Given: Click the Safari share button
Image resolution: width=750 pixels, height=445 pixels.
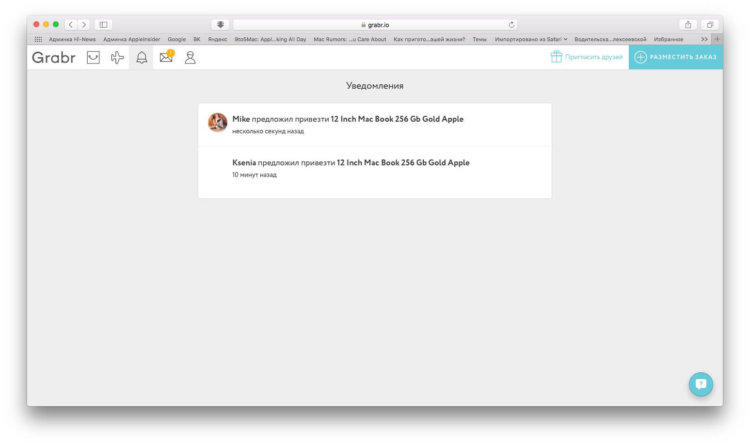Looking at the screenshot, I should pyautogui.click(x=688, y=24).
